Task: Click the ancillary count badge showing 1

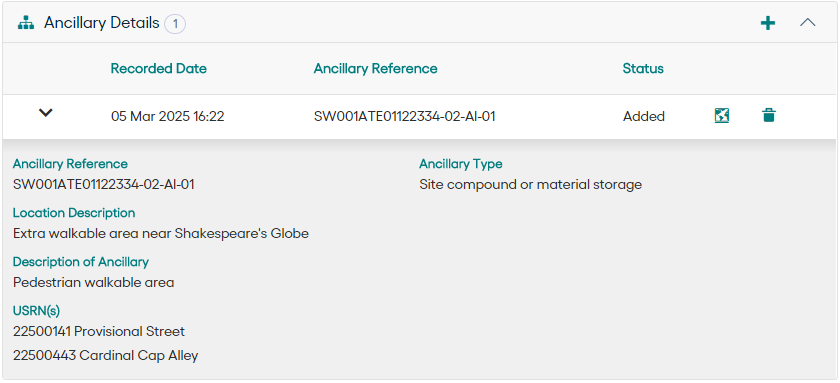Action: [175, 24]
